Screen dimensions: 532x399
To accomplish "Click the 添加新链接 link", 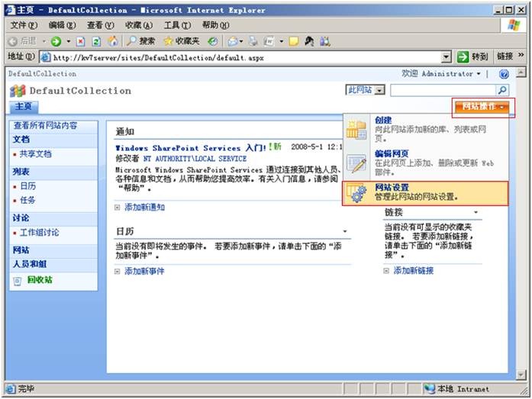I will (414, 271).
